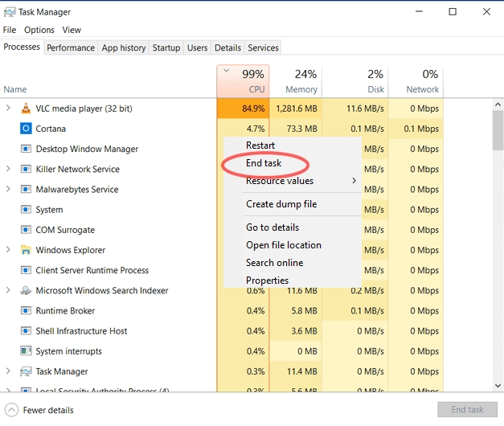Click the Cortana 73.3 MB memory cell
This screenshot has height=426, width=504.
click(296, 129)
